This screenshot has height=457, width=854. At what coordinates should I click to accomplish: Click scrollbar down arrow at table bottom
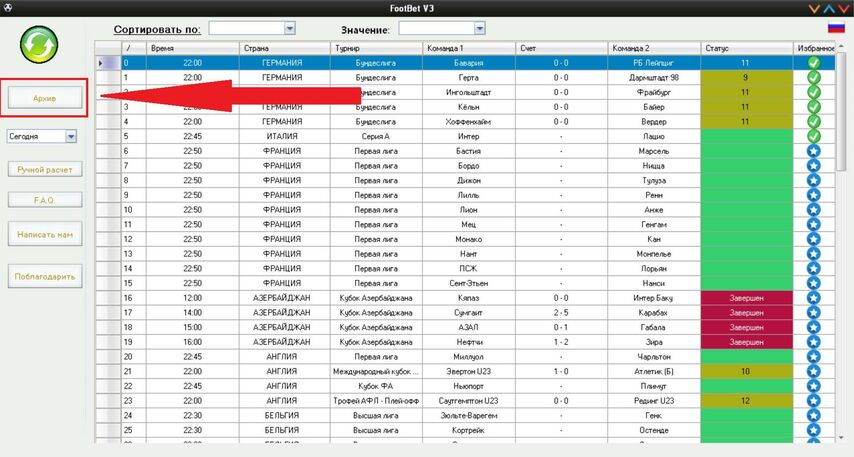840,437
